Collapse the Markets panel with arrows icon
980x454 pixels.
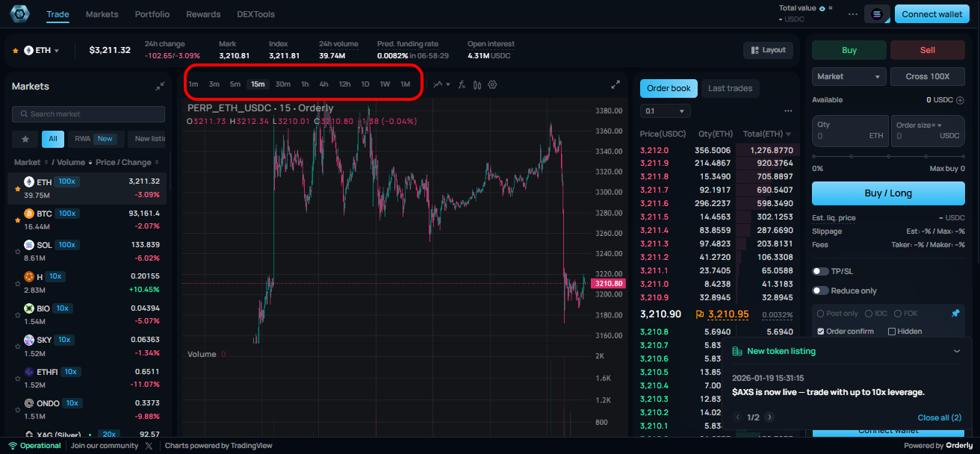(x=160, y=87)
